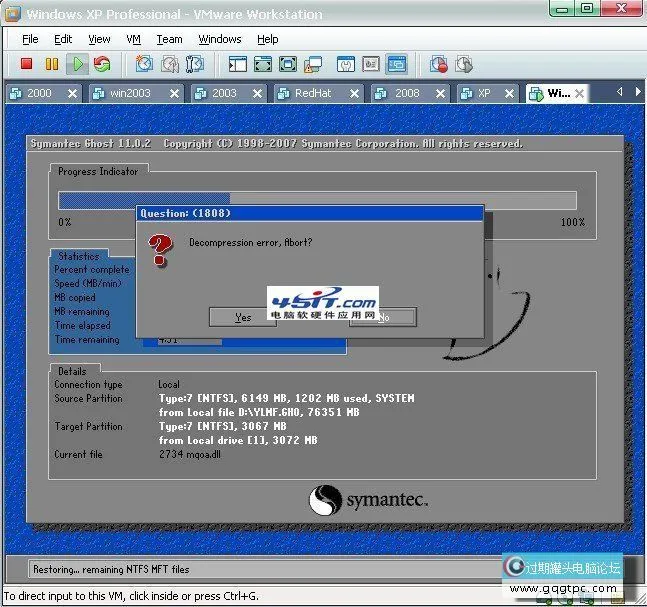Close the 2003 VM tab
This screenshot has width=647, height=607.
(x=257, y=94)
